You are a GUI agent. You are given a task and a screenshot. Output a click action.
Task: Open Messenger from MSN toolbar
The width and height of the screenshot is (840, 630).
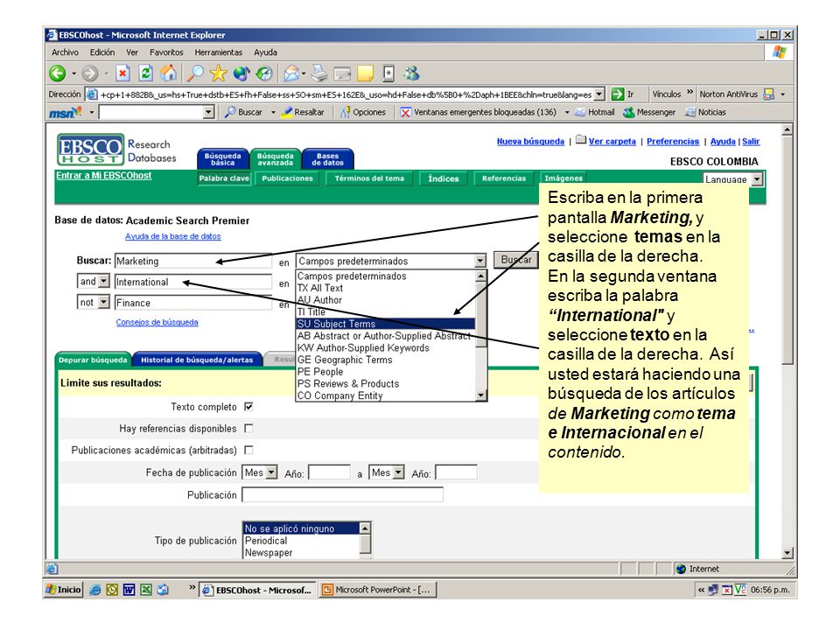pos(649,113)
